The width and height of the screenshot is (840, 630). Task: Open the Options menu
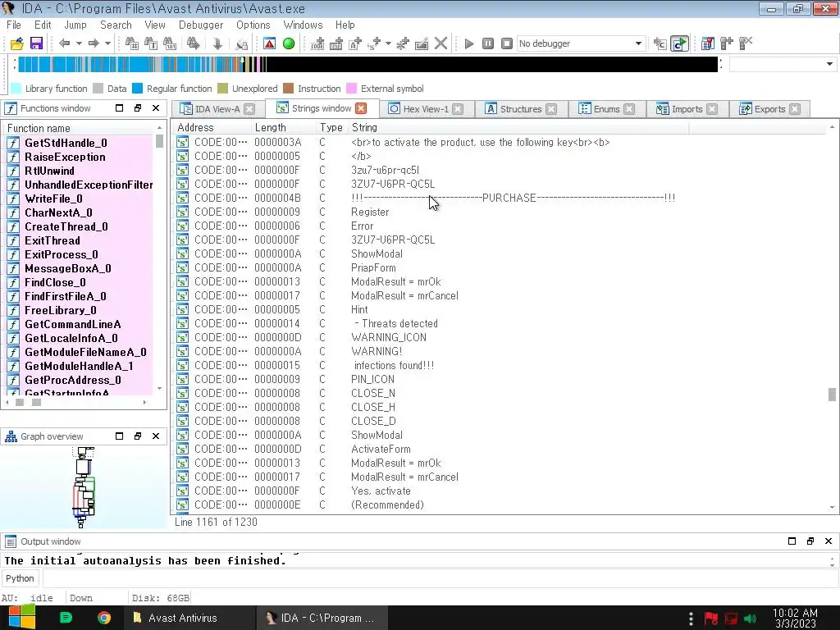pyautogui.click(x=253, y=25)
